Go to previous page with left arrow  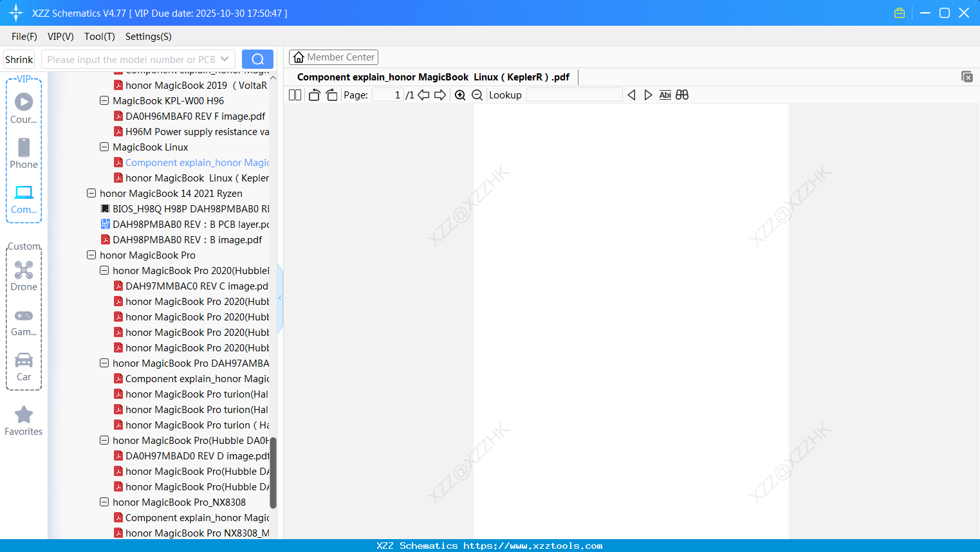[x=423, y=95]
